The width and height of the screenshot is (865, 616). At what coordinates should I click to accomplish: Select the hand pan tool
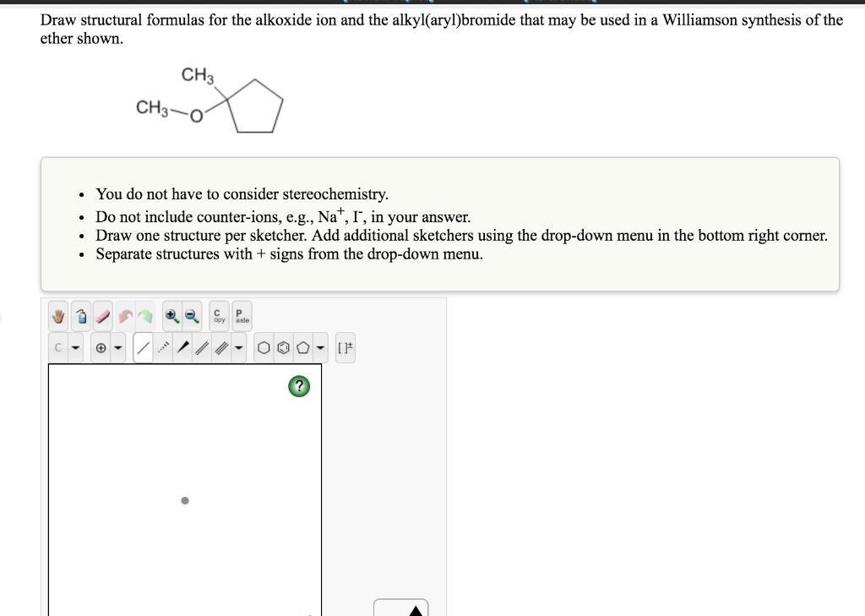(x=57, y=315)
